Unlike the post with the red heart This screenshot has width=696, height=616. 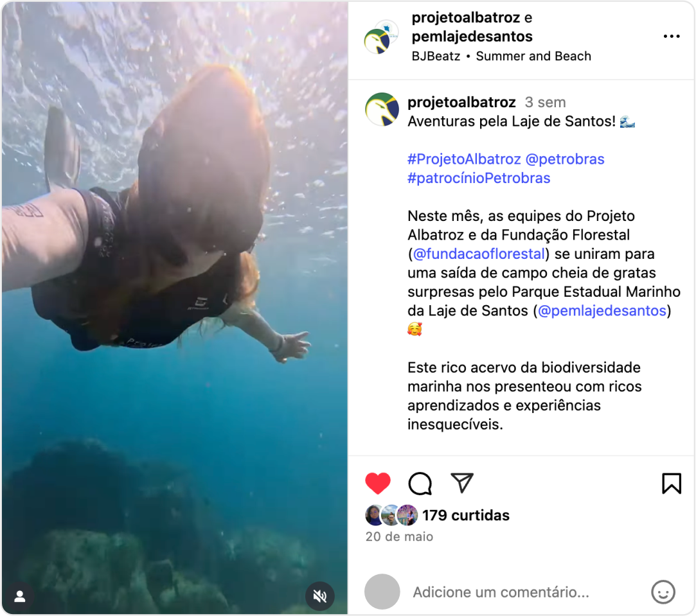pos(378,483)
